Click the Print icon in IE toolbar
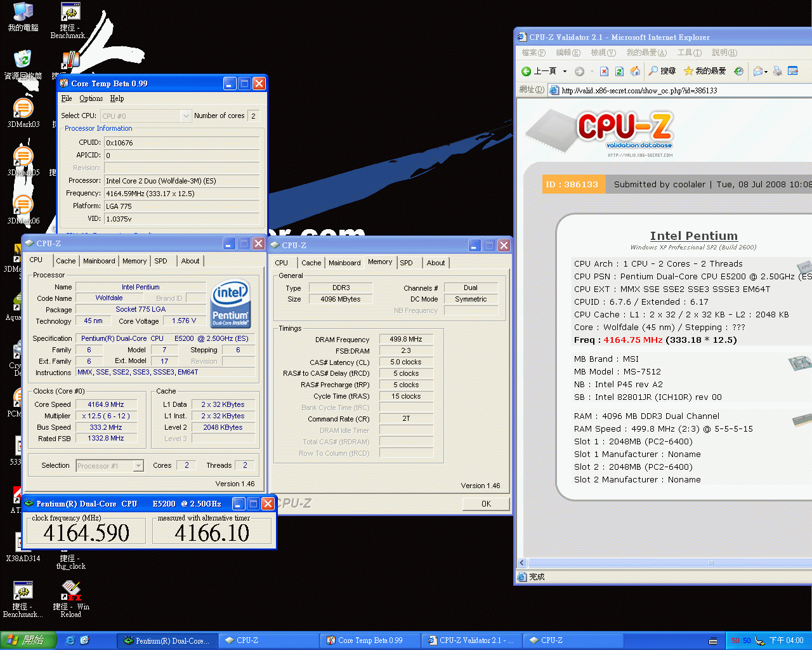 pos(777,71)
